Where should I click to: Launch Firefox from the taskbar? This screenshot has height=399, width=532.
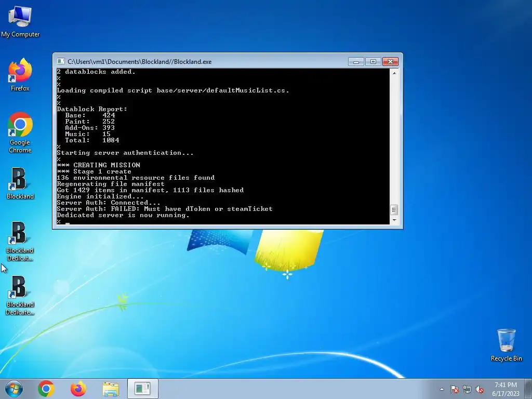78,389
